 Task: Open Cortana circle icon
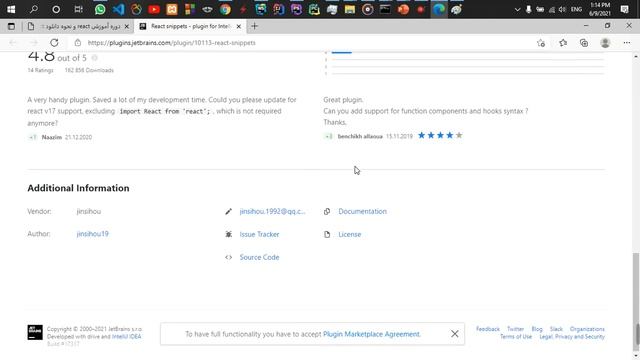[x=56, y=9]
